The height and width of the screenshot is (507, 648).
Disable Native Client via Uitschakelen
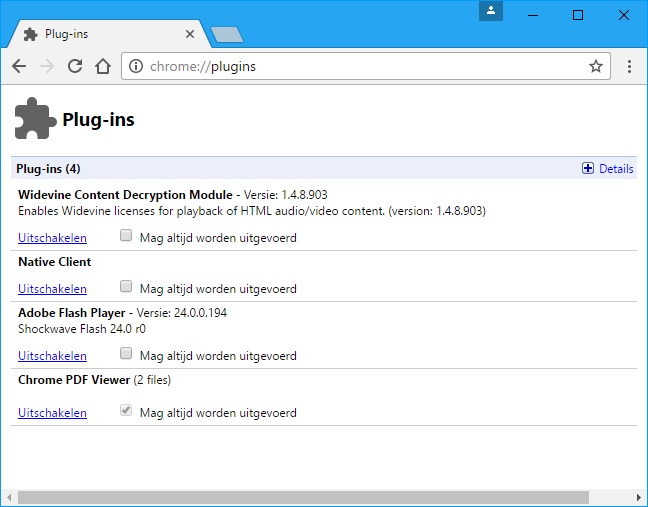coord(52,289)
